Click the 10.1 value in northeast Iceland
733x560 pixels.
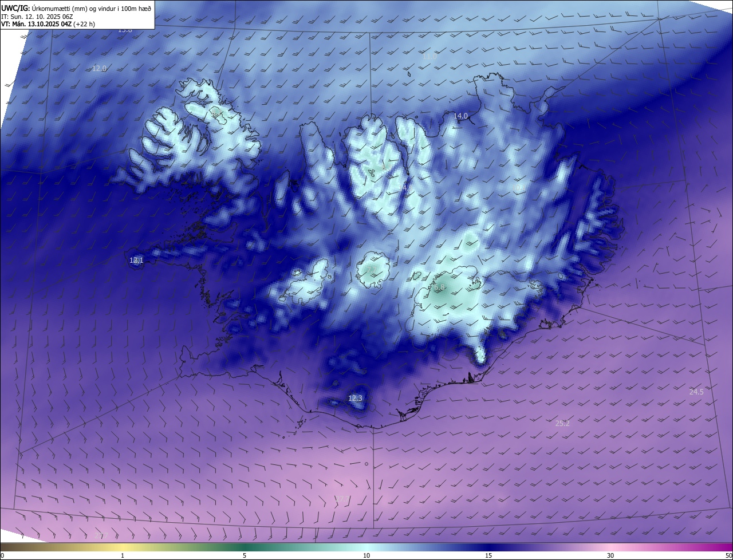[x=518, y=187]
